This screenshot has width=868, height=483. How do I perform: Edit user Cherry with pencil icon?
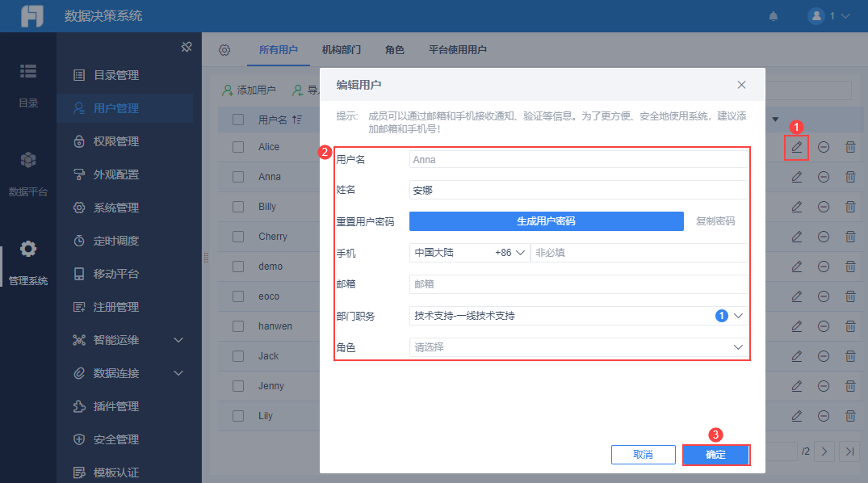click(x=797, y=237)
